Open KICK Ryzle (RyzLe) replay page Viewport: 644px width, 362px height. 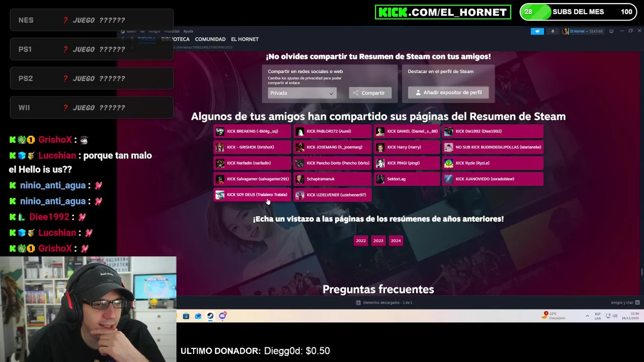493,163
